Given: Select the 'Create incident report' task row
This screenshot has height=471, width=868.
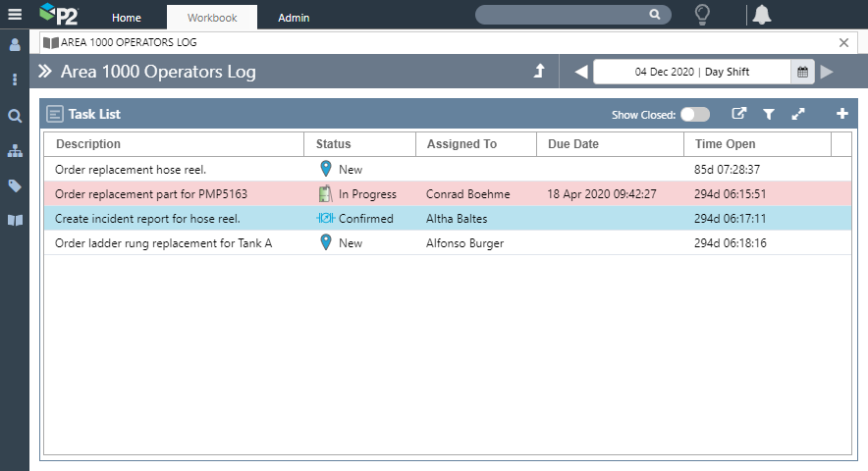Looking at the screenshot, I should pyautogui.click(x=147, y=219).
